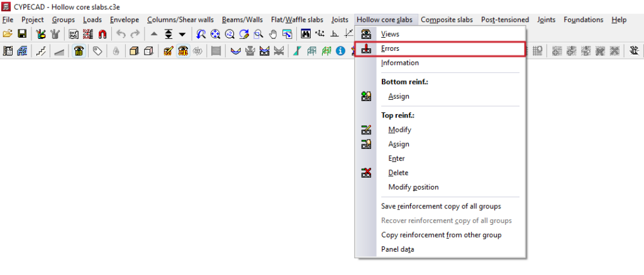Viewport: 644px width, 275px height.
Task: Select Panel data menu entry
Action: pyautogui.click(x=440, y=249)
